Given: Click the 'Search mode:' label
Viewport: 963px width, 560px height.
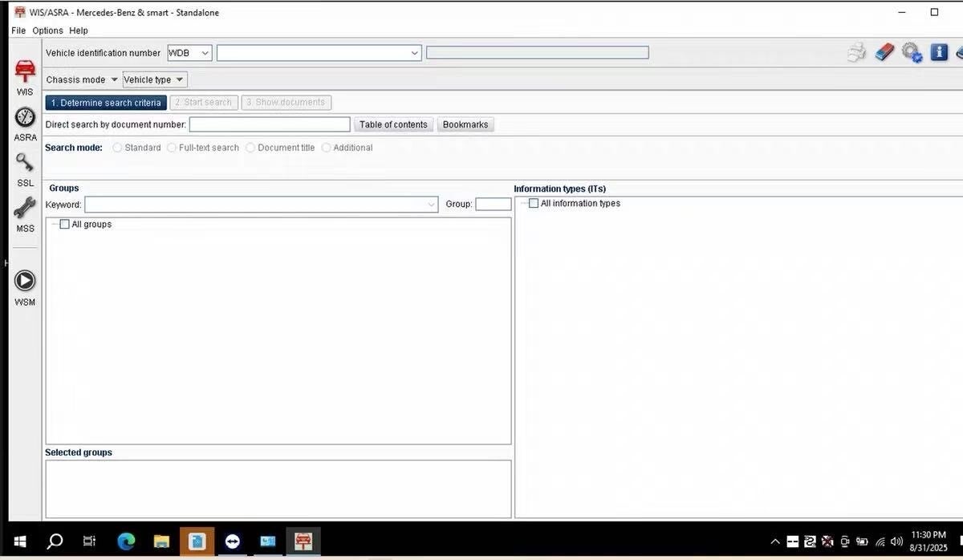Looking at the screenshot, I should tap(73, 148).
